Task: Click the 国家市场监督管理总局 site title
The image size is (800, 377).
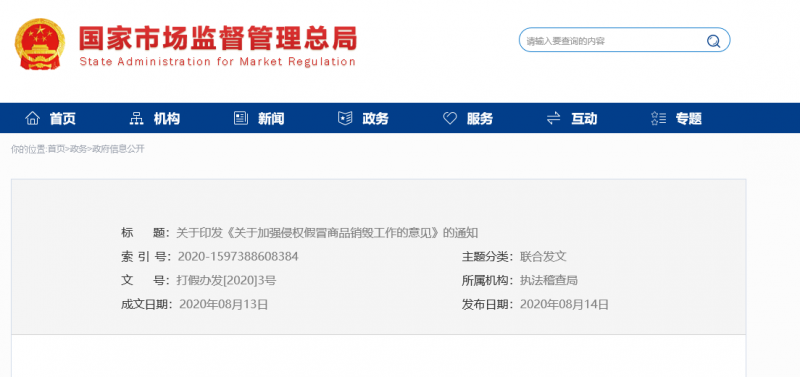Action: pyautogui.click(x=218, y=38)
